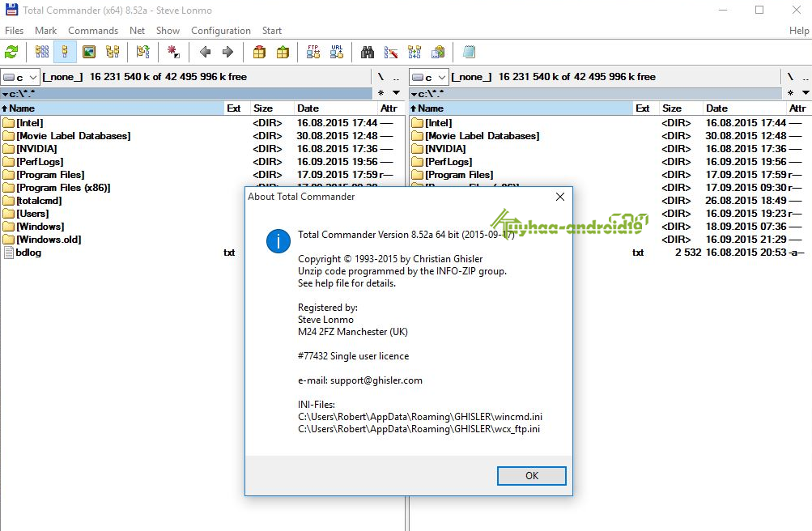Click the green Reread source refresh icon
This screenshot has width=812, height=531.
[11, 52]
